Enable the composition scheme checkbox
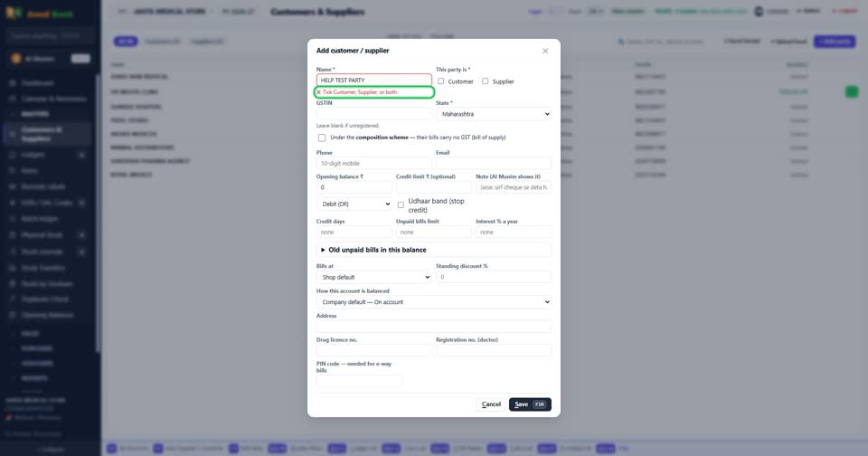868x456 pixels. tap(322, 138)
